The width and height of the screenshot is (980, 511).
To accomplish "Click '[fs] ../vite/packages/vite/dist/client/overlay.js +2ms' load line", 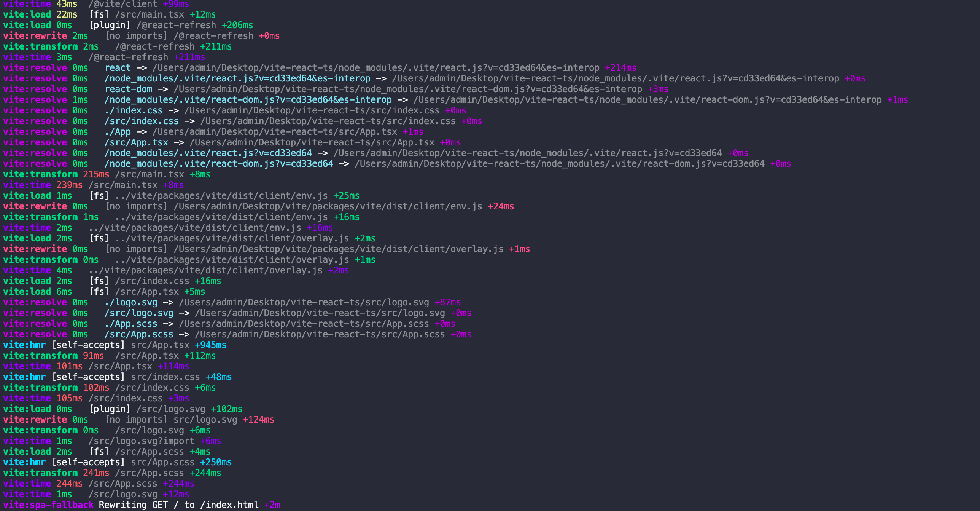I will click(x=232, y=238).
